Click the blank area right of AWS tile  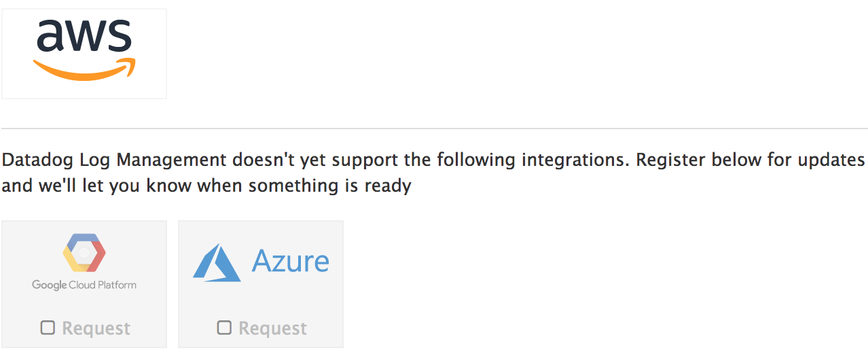coord(516,54)
